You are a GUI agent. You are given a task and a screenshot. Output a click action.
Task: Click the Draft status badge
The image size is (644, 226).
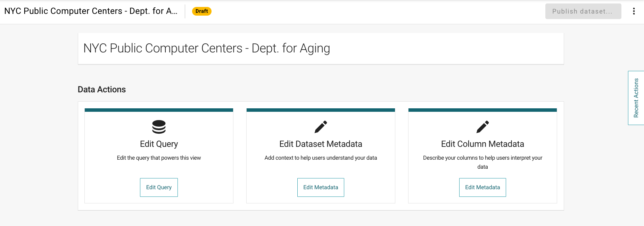coord(202,11)
